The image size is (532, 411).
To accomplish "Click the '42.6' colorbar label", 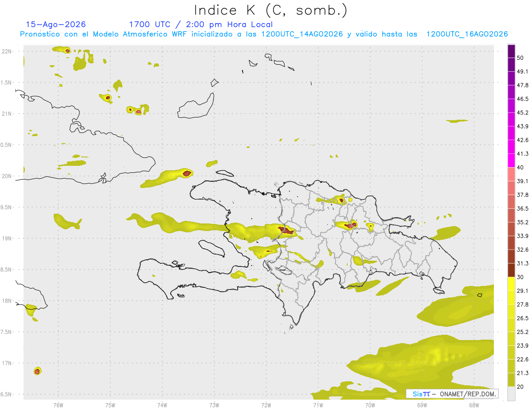I will pyautogui.click(x=523, y=140).
